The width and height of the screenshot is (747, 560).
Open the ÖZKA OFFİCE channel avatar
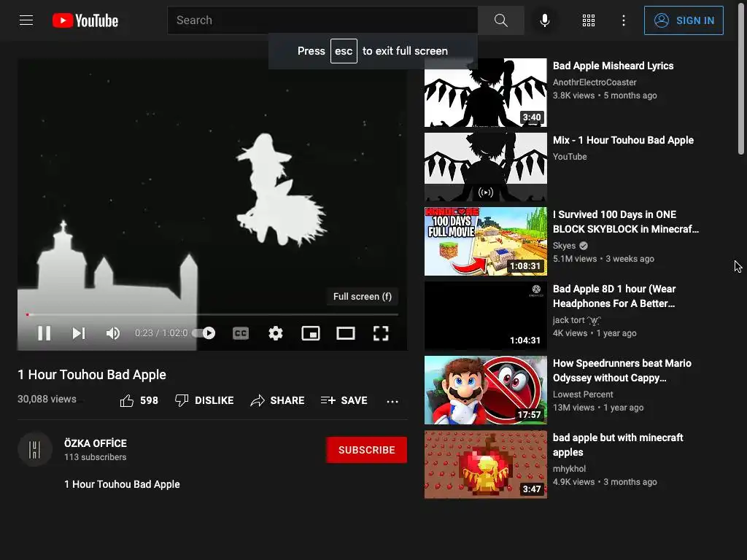tap(35, 449)
